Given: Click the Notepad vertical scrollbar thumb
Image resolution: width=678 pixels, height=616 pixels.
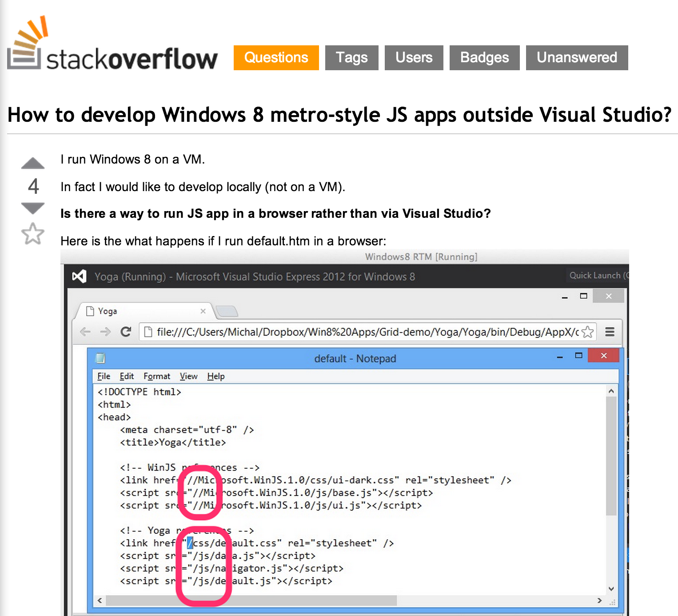Looking at the screenshot, I should (x=611, y=456).
